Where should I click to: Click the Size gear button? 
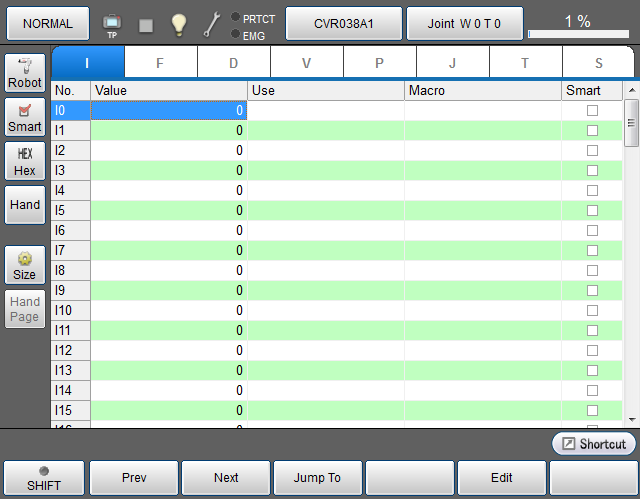[x=25, y=265]
